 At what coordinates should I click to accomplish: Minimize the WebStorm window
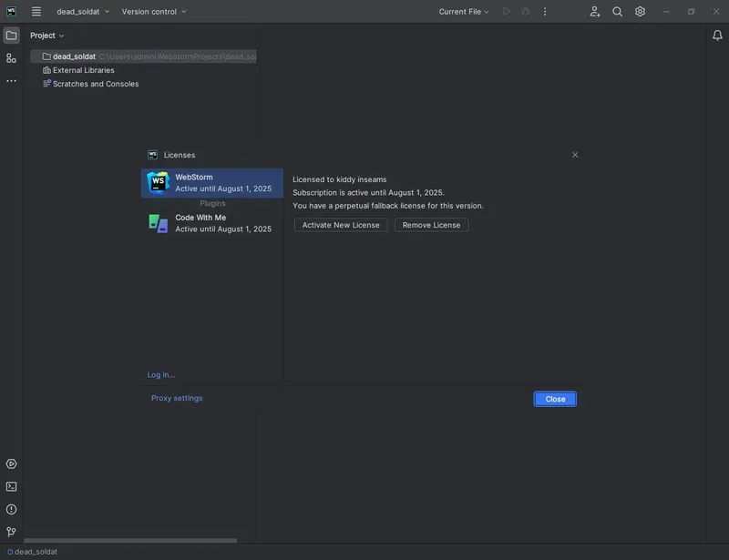(666, 12)
